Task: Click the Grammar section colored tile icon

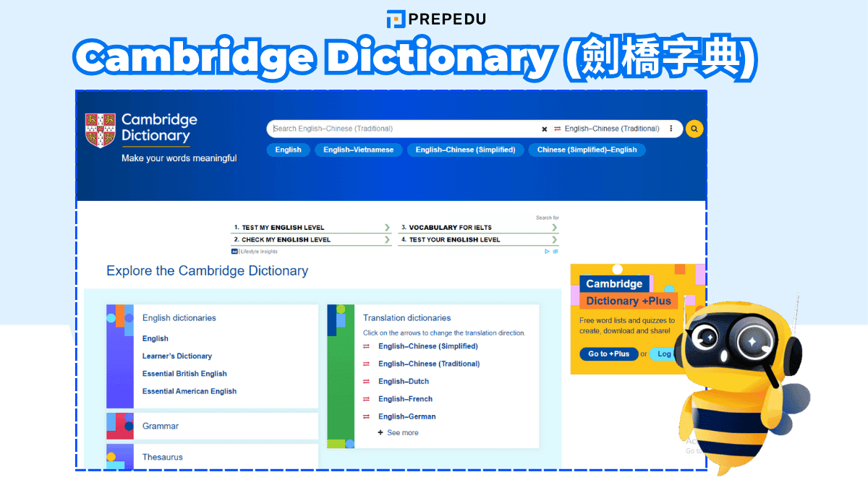Action: [120, 426]
